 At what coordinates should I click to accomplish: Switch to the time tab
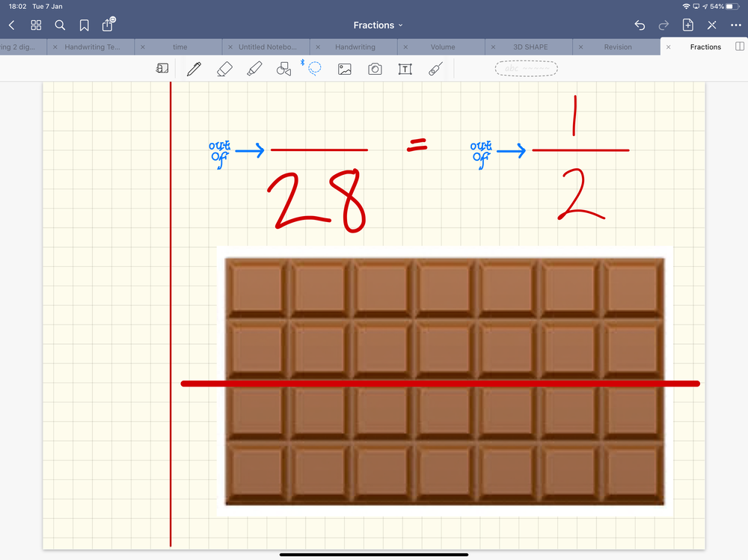point(180,47)
